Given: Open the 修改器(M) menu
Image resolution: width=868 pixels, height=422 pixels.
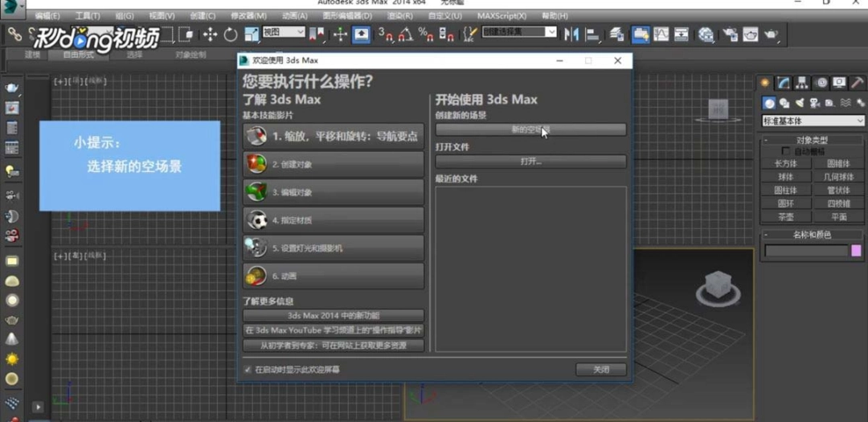Looking at the screenshot, I should (x=248, y=16).
